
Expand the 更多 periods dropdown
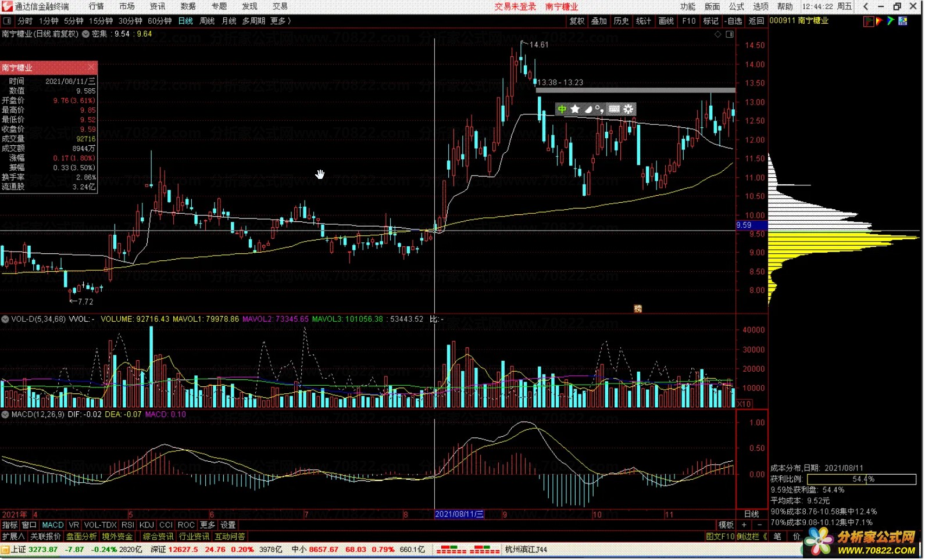click(280, 21)
